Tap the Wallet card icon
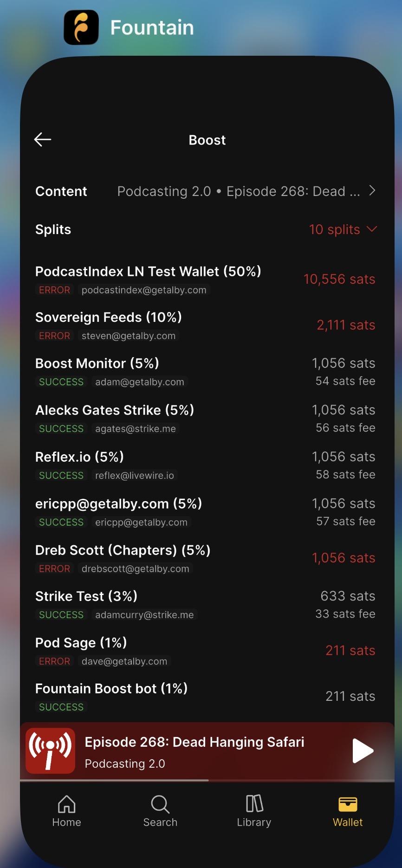 [348, 804]
